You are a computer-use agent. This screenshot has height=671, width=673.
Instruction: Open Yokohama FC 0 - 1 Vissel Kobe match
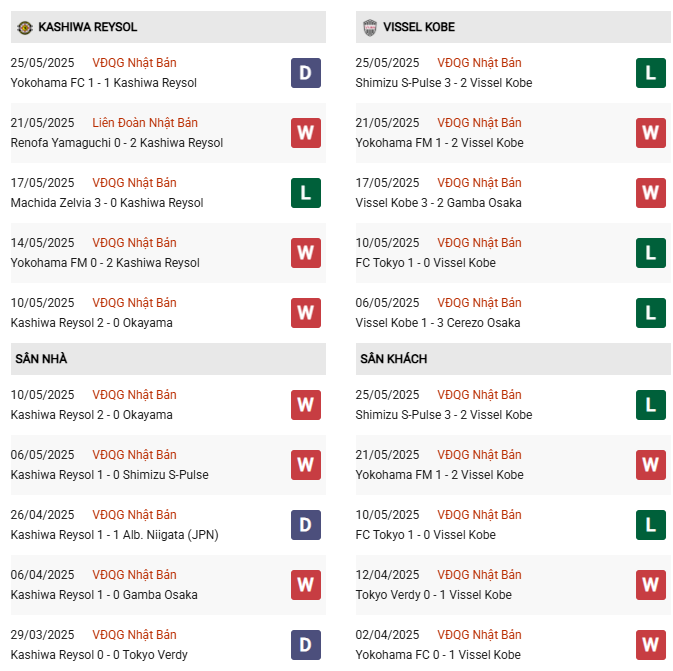coord(438,655)
